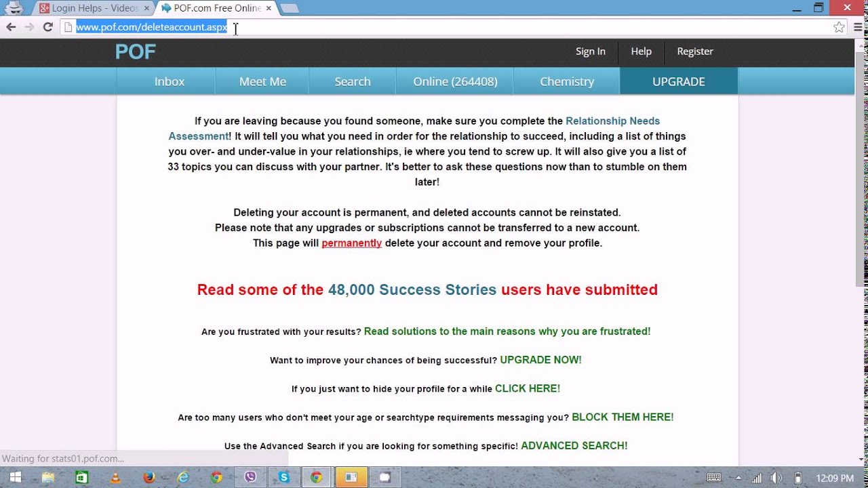
Task: Open the Inbox nav item
Action: [170, 81]
